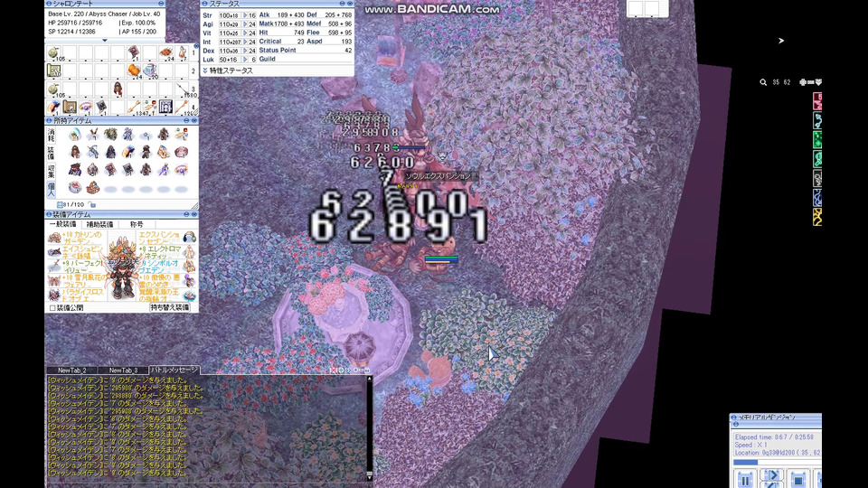Click 持ち替え装備 button
Viewport: 868px width, 488px height.
[x=170, y=307]
